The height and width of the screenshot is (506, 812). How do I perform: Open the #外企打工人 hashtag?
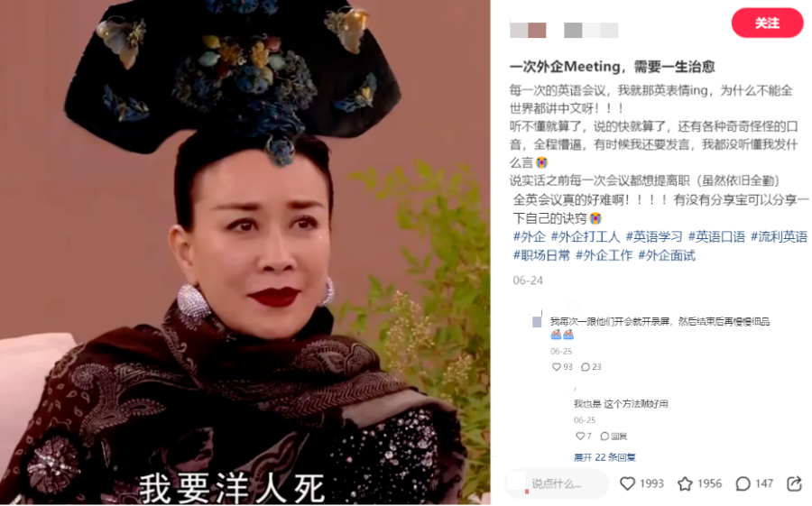tap(586, 236)
